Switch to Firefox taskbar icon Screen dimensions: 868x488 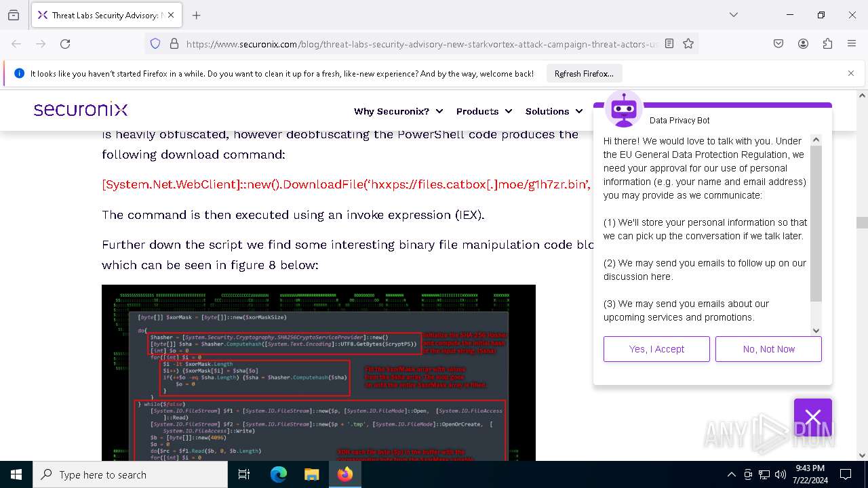coord(345,474)
